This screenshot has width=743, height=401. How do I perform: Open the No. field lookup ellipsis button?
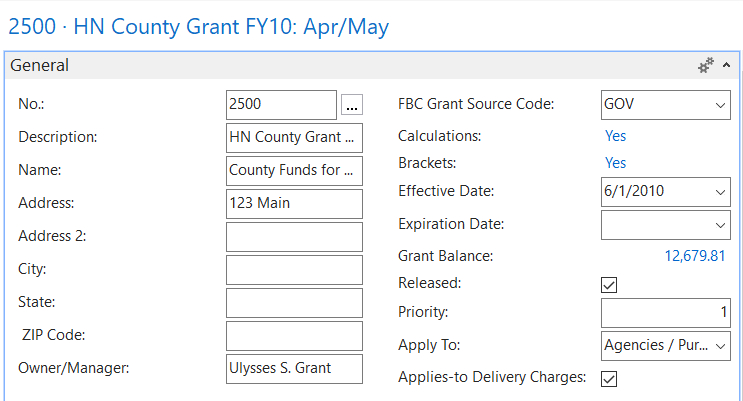coord(350,104)
